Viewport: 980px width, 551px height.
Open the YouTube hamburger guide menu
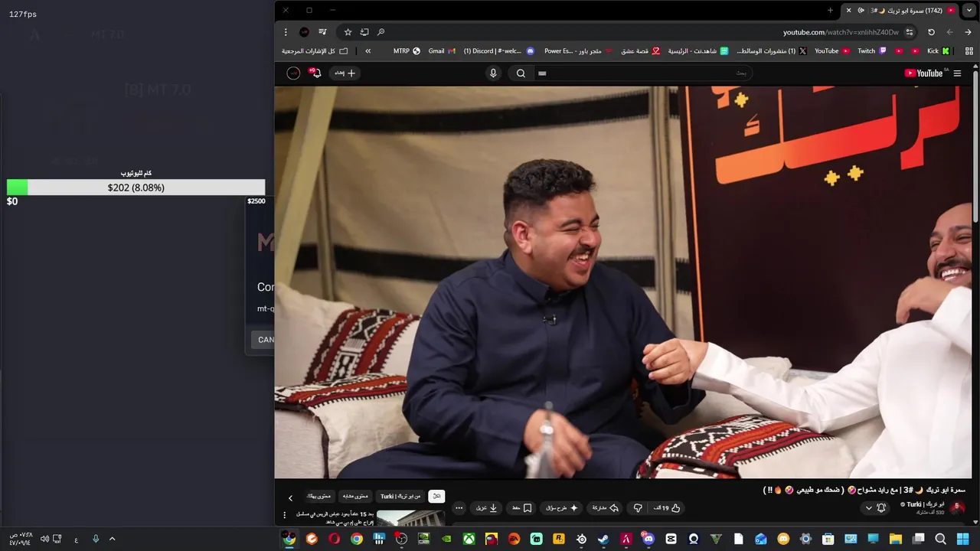pyautogui.click(x=957, y=73)
